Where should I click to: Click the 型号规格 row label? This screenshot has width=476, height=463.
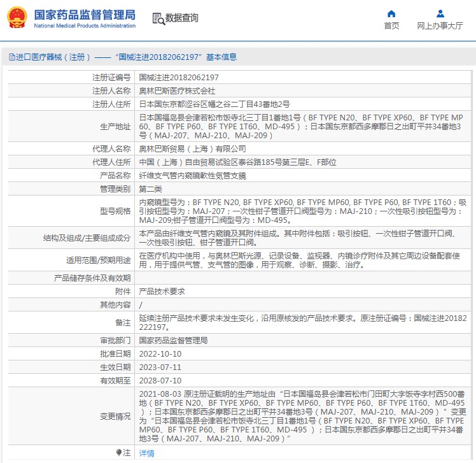tap(115, 211)
